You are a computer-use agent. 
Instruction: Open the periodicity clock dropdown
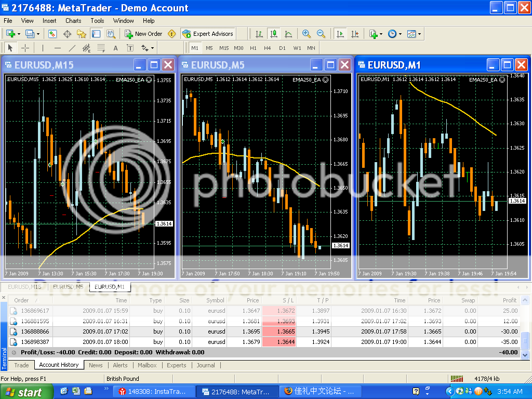coord(400,34)
